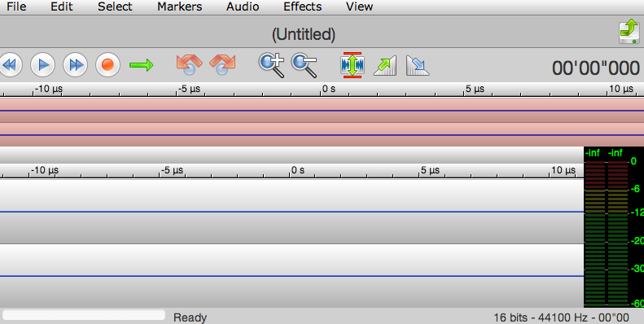Click the undo icon
This screenshot has width=644, height=324.
(189, 65)
